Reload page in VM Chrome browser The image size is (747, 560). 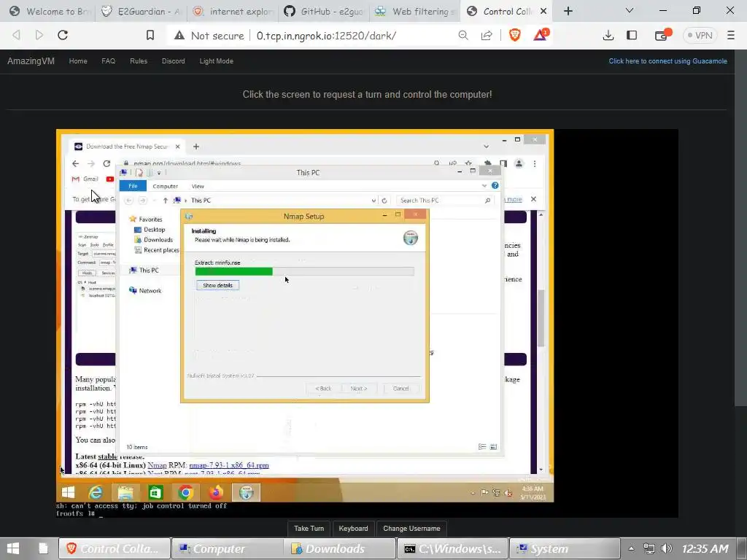coord(107,163)
